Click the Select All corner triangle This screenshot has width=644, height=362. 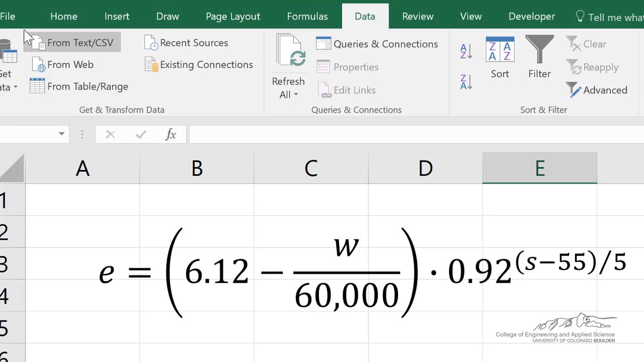point(12,168)
